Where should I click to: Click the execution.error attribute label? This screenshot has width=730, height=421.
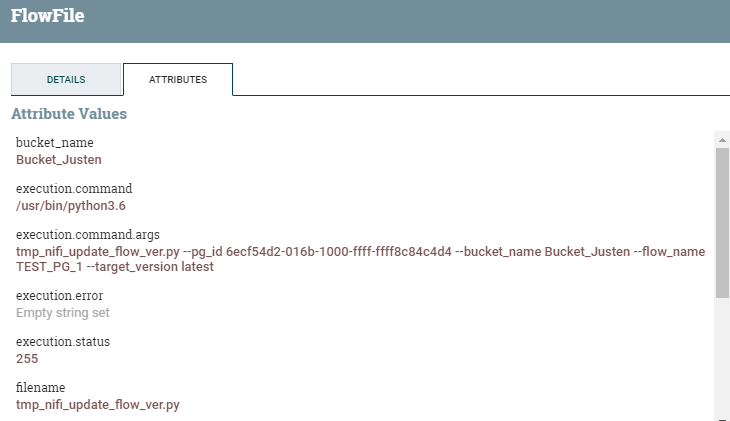[x=59, y=296]
